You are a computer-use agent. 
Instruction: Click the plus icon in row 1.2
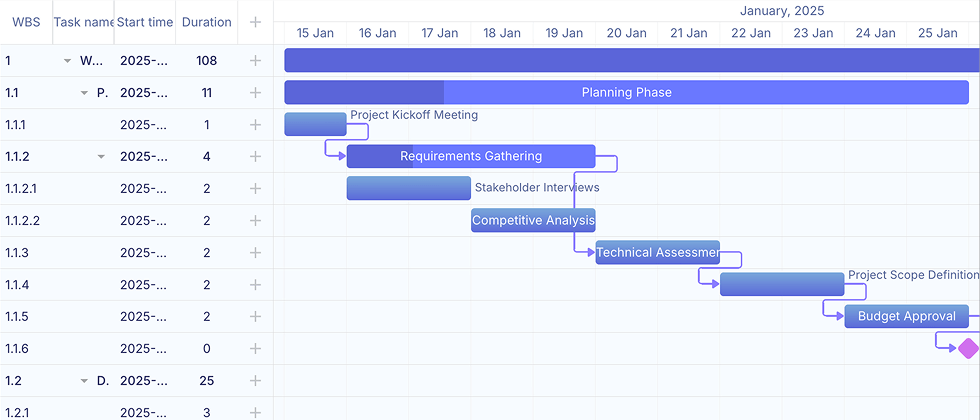(x=255, y=381)
